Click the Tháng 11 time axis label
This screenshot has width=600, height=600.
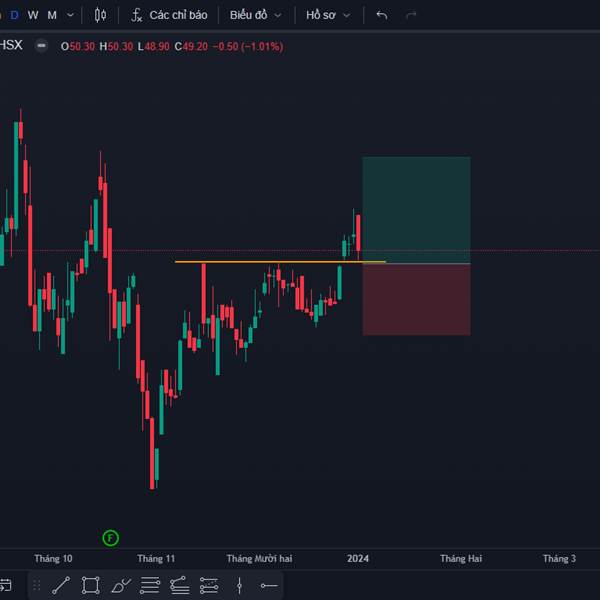pos(156,559)
